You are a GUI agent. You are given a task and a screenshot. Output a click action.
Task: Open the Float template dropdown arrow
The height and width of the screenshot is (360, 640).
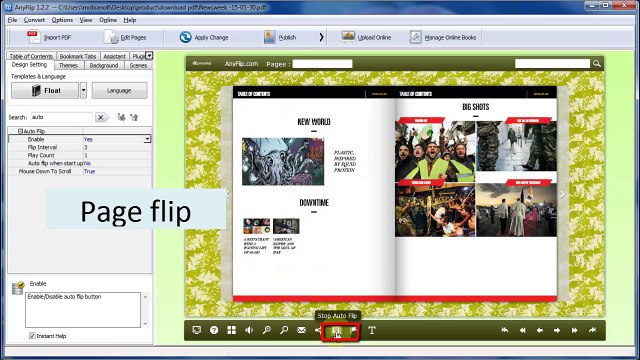pyautogui.click(x=83, y=90)
